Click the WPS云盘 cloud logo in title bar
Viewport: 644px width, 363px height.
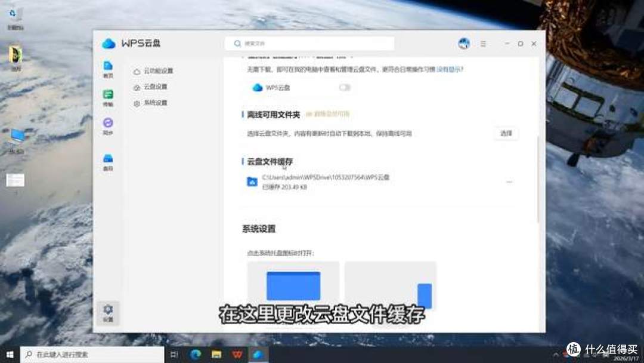coord(109,43)
